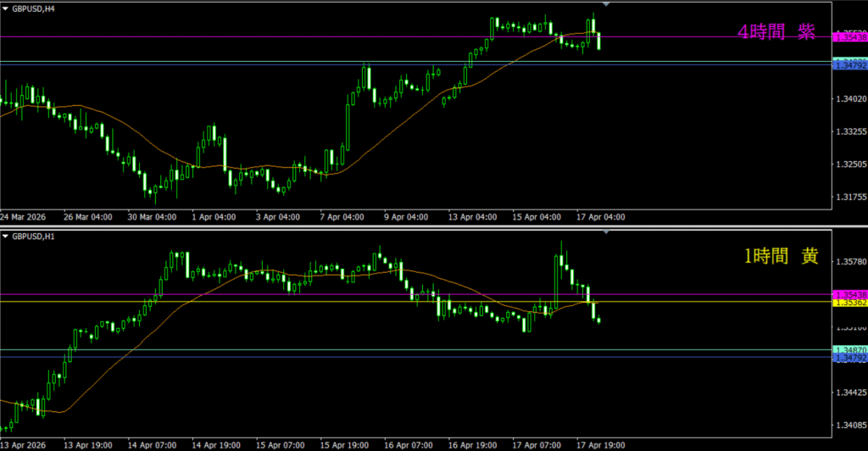Click the blue 1.34792 price tag on H4 chart

click(849, 65)
